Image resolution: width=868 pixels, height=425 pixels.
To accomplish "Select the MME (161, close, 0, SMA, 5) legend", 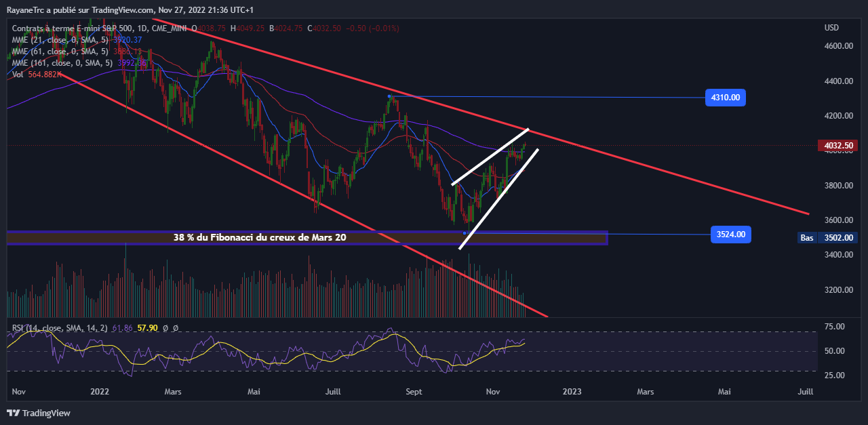I will 62,63.
